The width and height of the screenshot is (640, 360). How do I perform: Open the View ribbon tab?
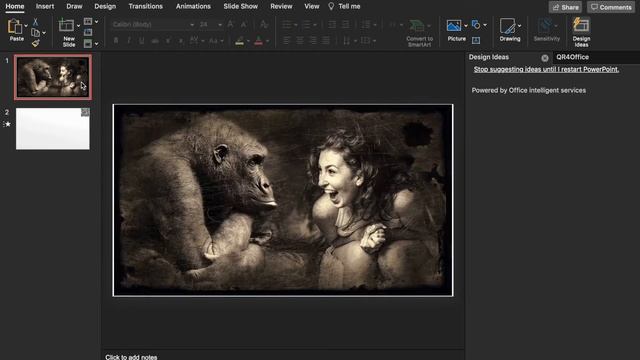click(x=312, y=6)
